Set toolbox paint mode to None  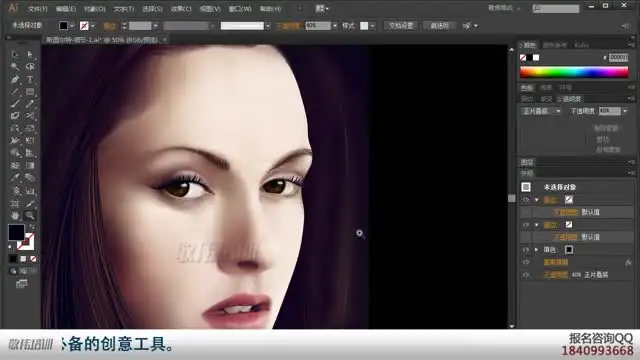point(33,259)
